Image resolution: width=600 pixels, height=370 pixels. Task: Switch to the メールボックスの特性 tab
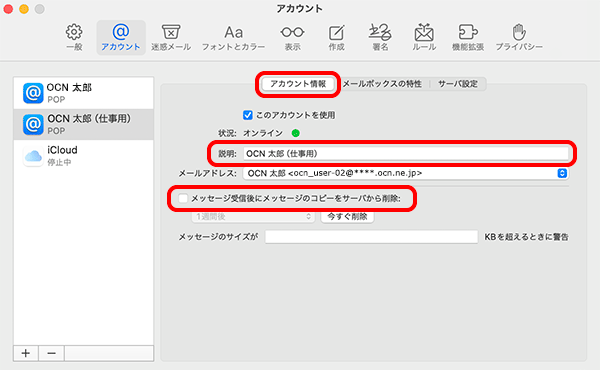[382, 84]
